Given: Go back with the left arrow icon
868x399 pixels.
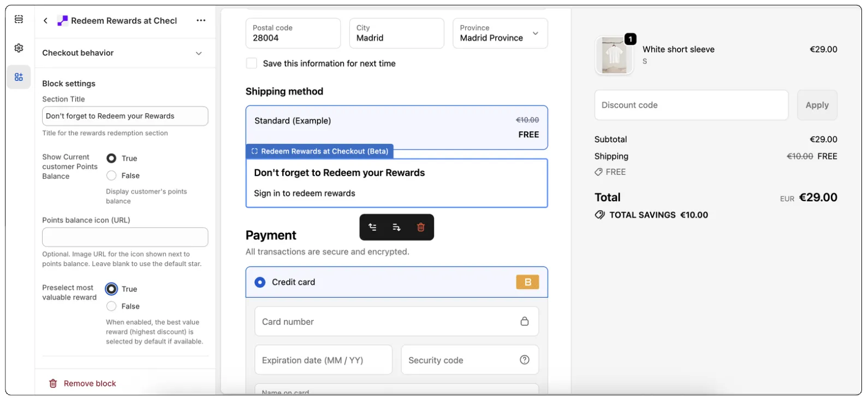Looking at the screenshot, I should pyautogui.click(x=46, y=21).
